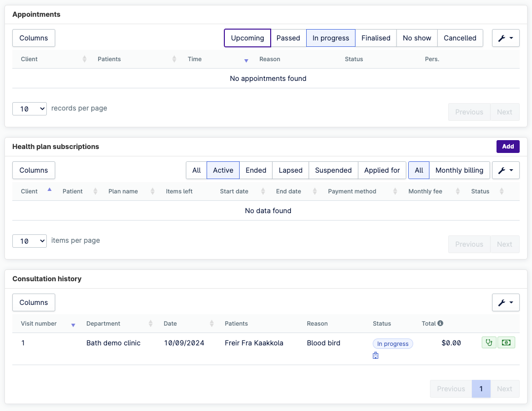The height and width of the screenshot is (411, 532).
Task: Open health plan items per page dropdown
Action: pos(30,241)
